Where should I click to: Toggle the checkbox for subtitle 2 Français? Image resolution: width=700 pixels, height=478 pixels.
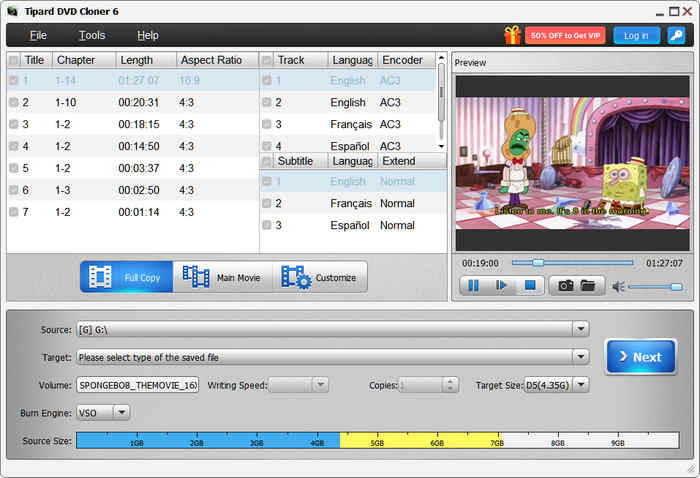tap(267, 203)
